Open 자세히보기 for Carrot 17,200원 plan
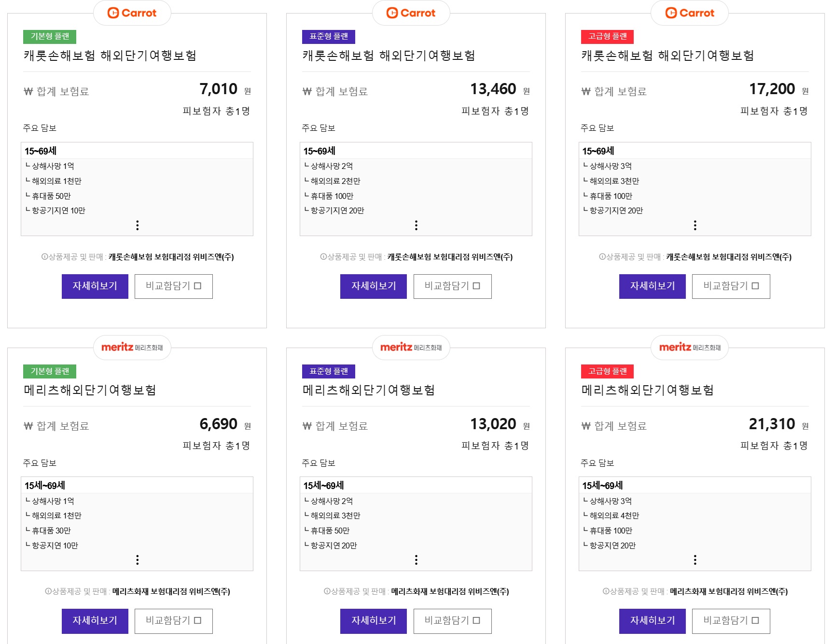The width and height of the screenshot is (833, 644). pyautogui.click(x=653, y=286)
